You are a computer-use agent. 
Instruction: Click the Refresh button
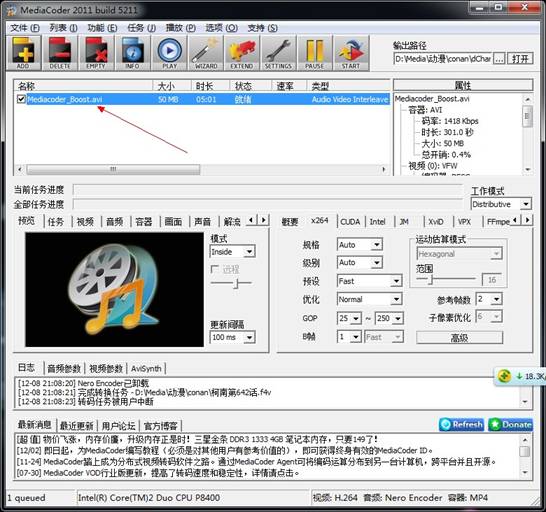(461, 425)
